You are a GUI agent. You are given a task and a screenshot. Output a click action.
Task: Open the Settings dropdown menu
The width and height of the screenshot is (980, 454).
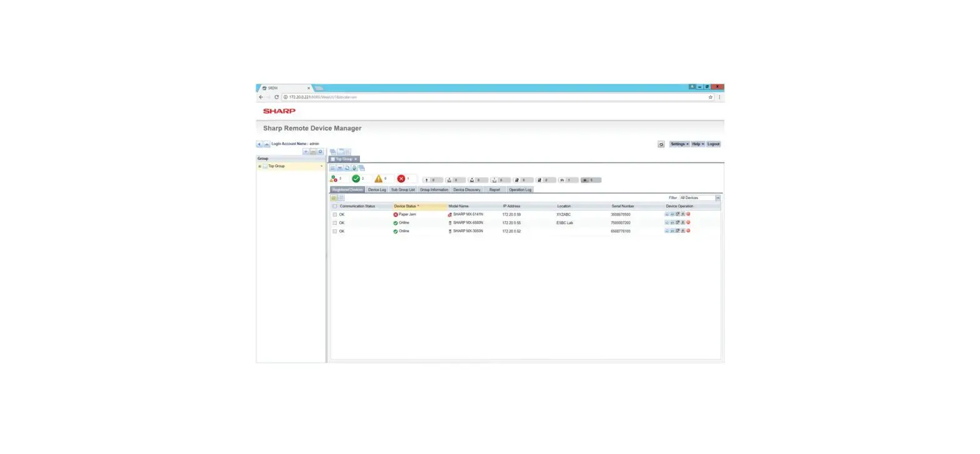pyautogui.click(x=679, y=144)
